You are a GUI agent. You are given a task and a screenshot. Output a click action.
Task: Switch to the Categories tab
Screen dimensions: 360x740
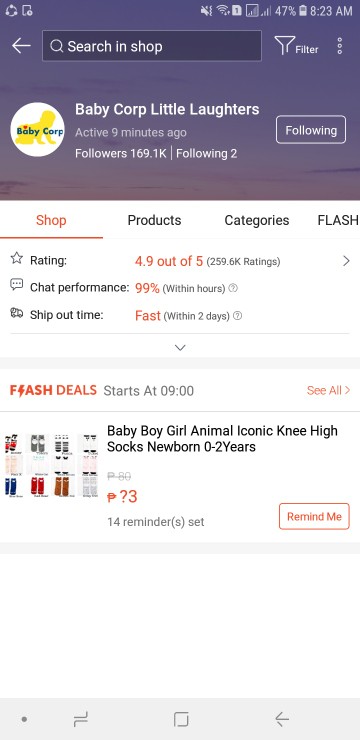click(x=257, y=220)
